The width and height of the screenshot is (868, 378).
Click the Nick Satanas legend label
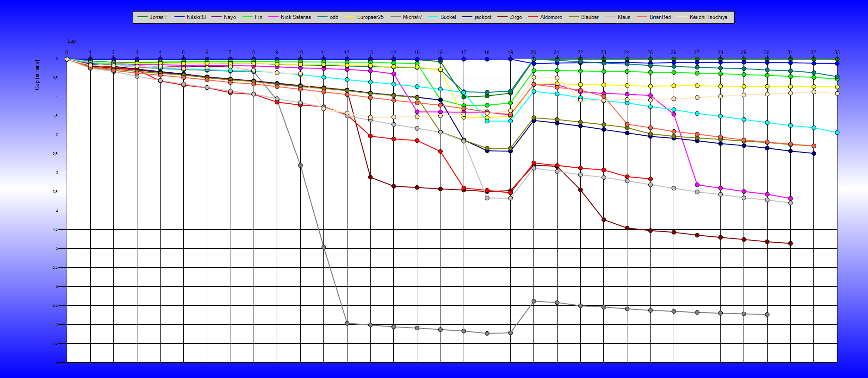pyautogui.click(x=296, y=17)
